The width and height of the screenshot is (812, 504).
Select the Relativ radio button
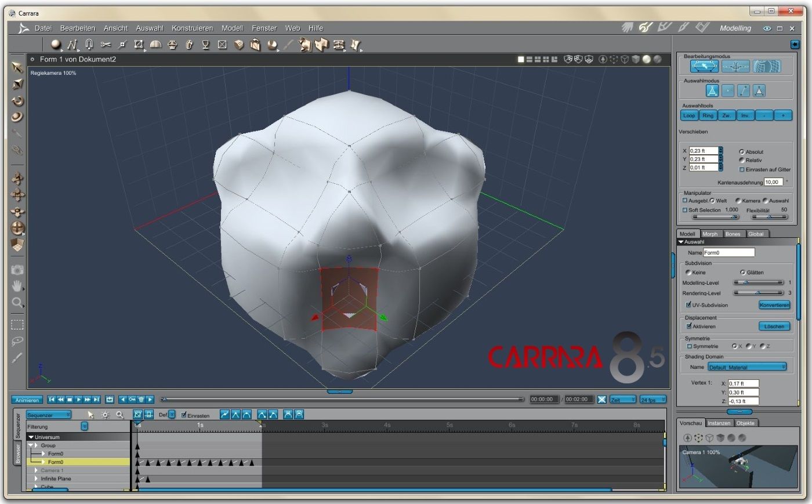point(742,160)
